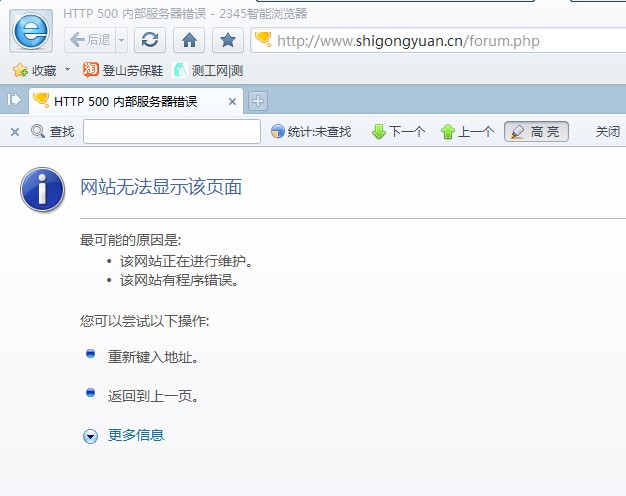Refresh the page with reload icon
The width and height of the screenshot is (626, 496).
(150, 40)
